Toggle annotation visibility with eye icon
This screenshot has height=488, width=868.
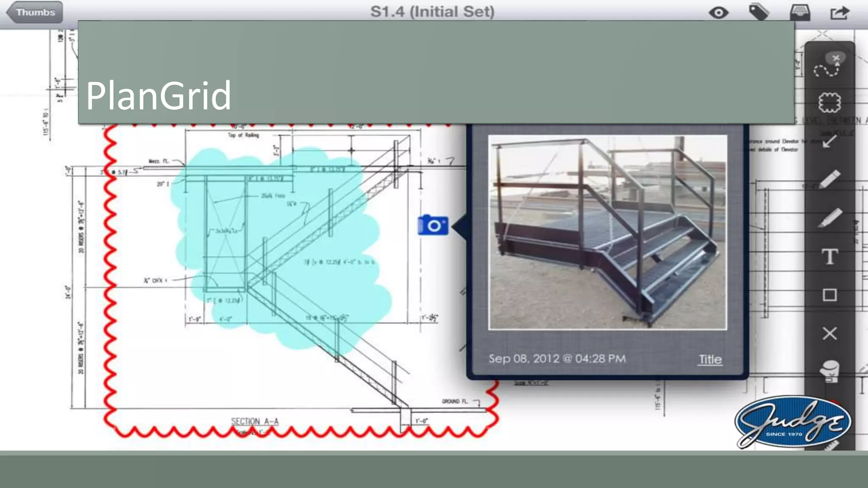718,13
